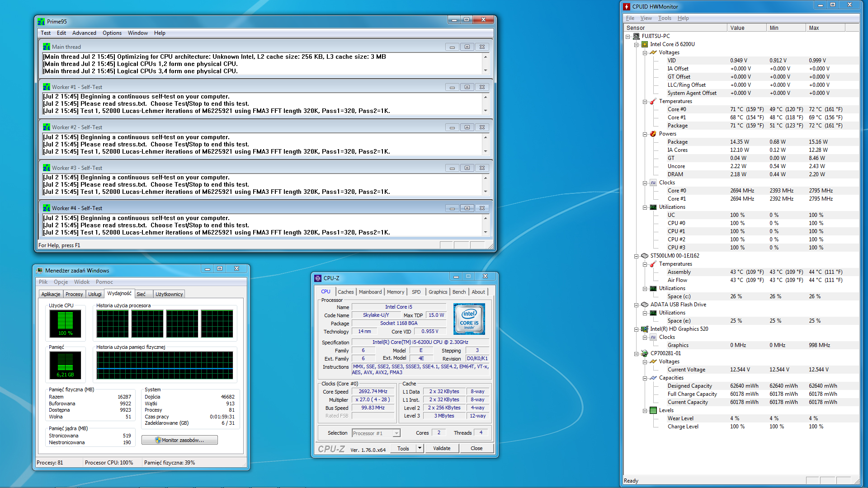Screen dimensions: 868x488
Task: Open the Options menu in Prime95
Action: 112,33
